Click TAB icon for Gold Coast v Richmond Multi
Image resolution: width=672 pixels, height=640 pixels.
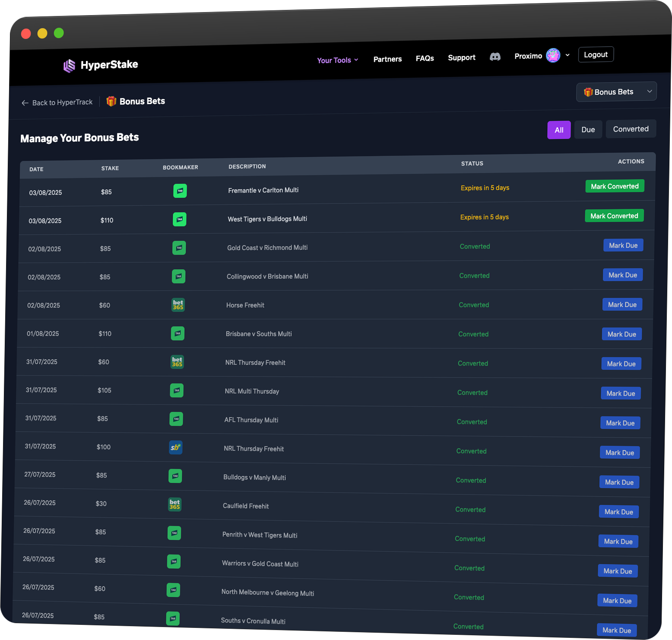click(179, 248)
